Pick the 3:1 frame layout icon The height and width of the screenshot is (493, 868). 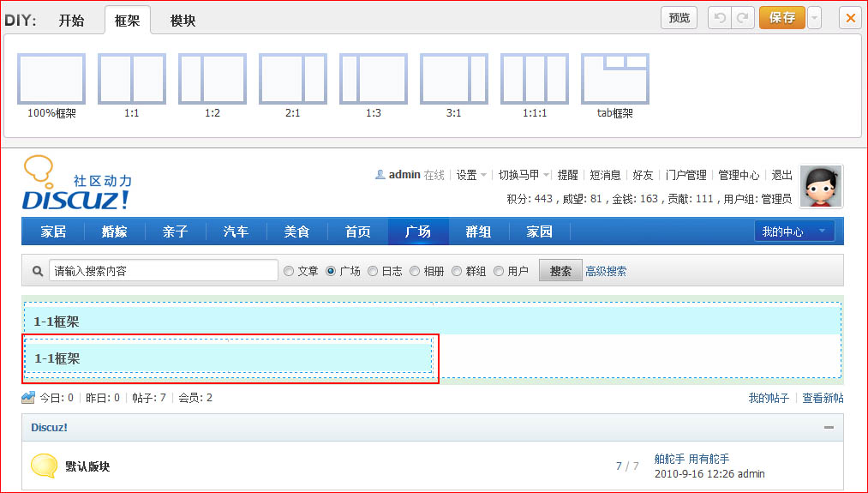pyautogui.click(x=453, y=79)
